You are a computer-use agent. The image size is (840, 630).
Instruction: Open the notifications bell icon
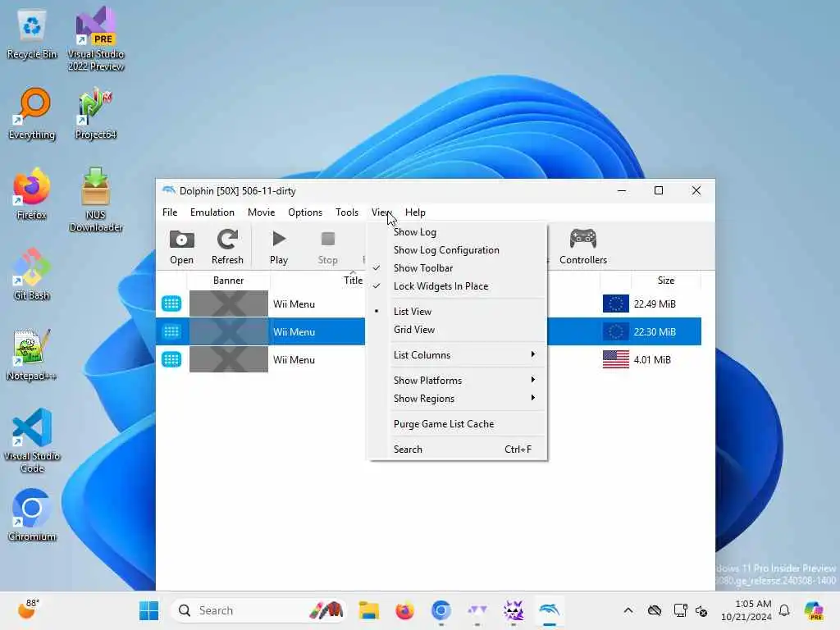coord(784,610)
